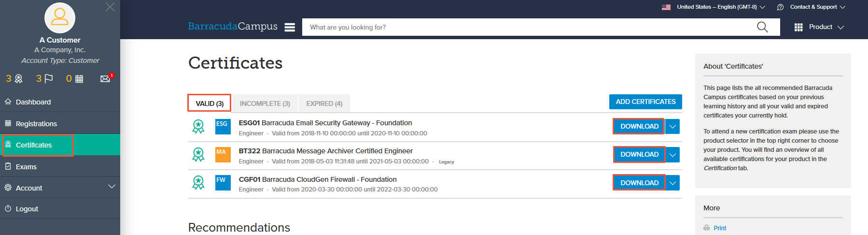Expand download options for ESG01 certificate
Screen dimensions: 868x235
click(672, 127)
